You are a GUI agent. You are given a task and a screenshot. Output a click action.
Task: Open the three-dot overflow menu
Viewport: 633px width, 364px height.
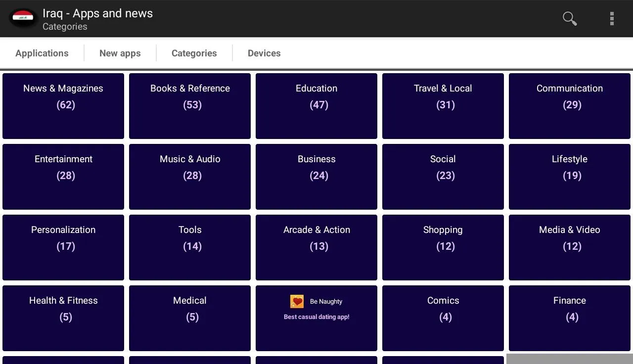pos(612,19)
